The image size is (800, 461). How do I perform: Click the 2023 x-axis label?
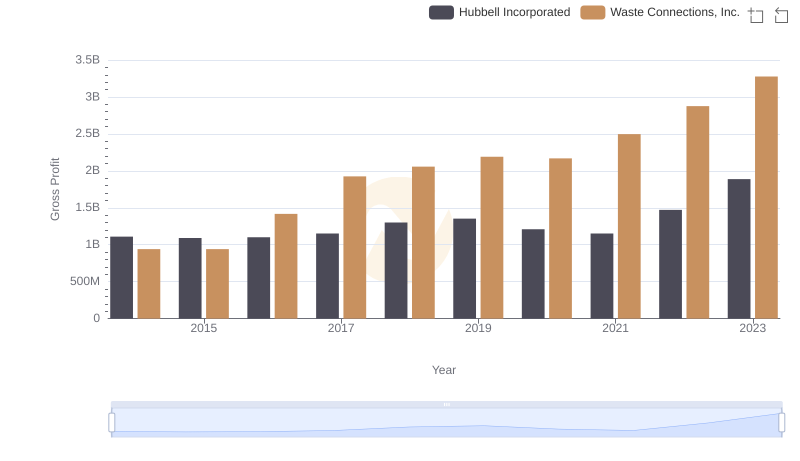click(x=753, y=328)
